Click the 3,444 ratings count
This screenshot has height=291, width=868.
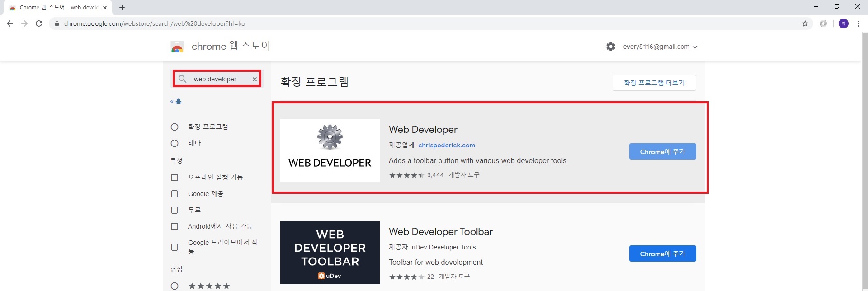(x=435, y=175)
